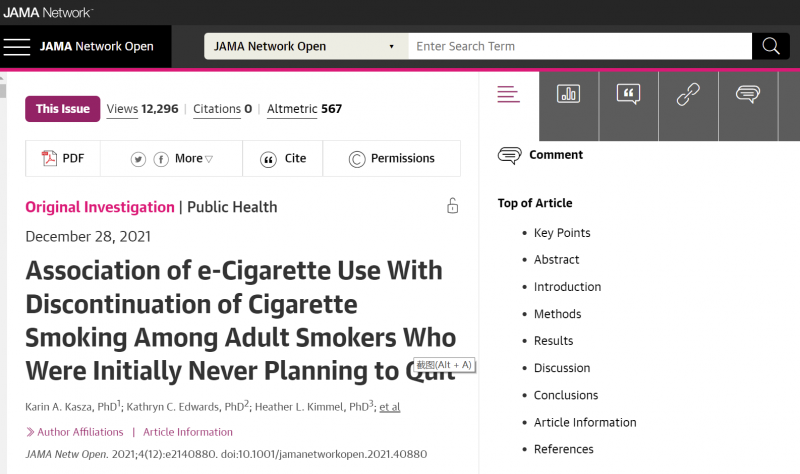The width and height of the screenshot is (800, 474).
Task: Open the figures and tables panel icon
Action: 569,95
